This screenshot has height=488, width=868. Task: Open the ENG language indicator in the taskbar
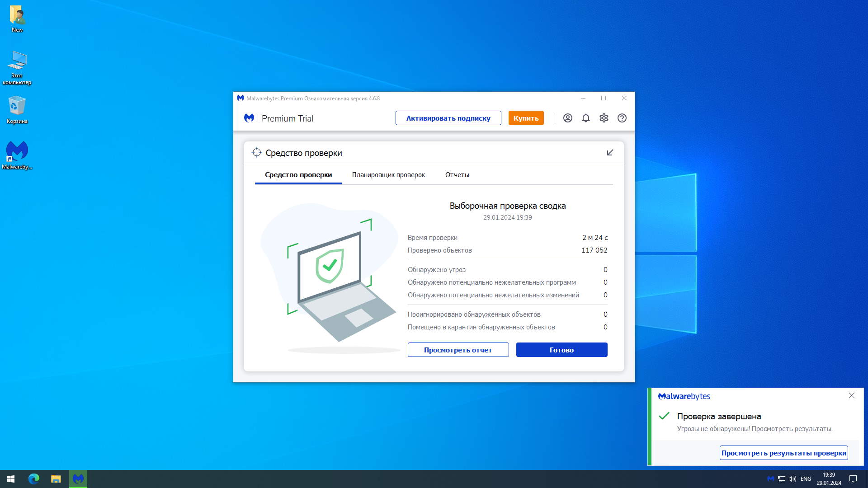coord(806,479)
